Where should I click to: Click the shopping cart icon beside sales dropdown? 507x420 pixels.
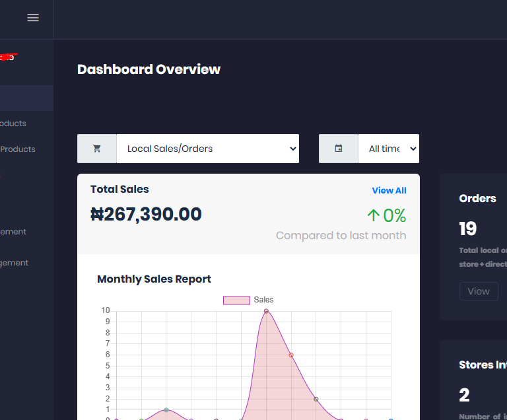[97, 149]
